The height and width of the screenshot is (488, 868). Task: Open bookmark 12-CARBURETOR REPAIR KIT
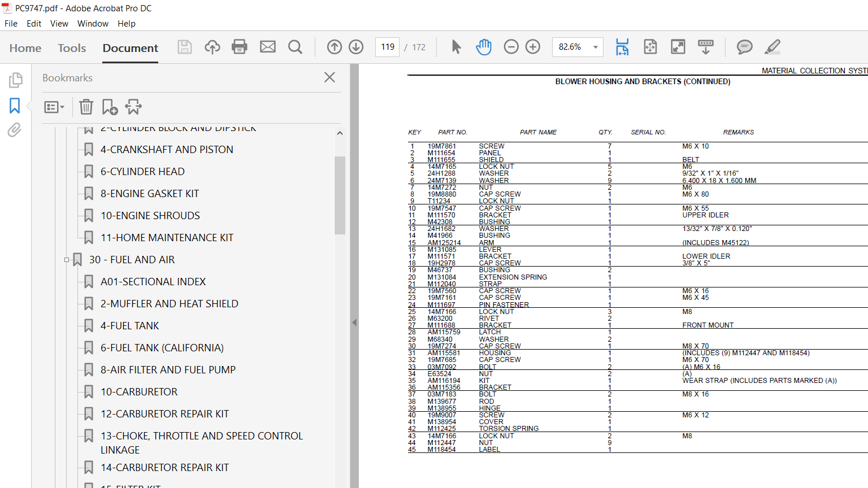point(164,414)
